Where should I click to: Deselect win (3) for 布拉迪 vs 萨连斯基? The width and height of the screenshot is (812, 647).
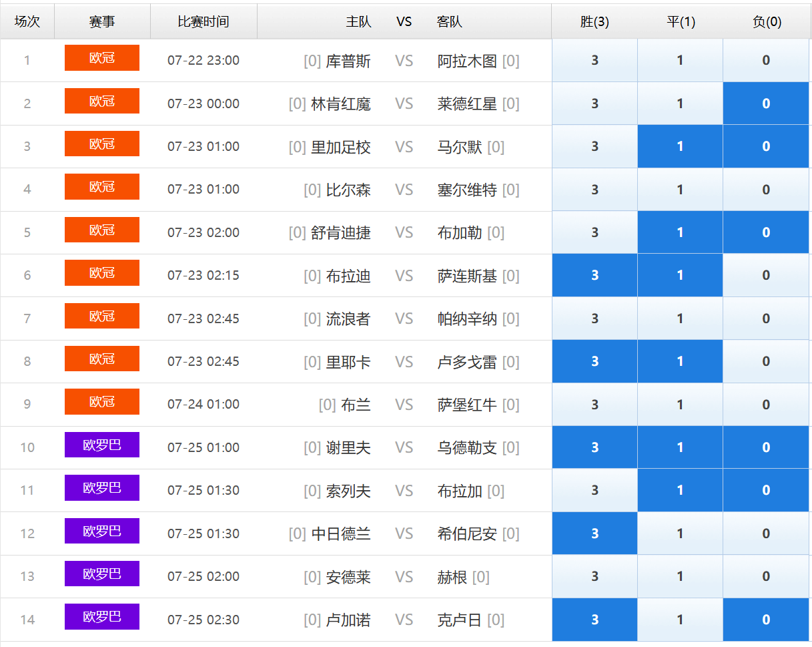[x=594, y=275]
